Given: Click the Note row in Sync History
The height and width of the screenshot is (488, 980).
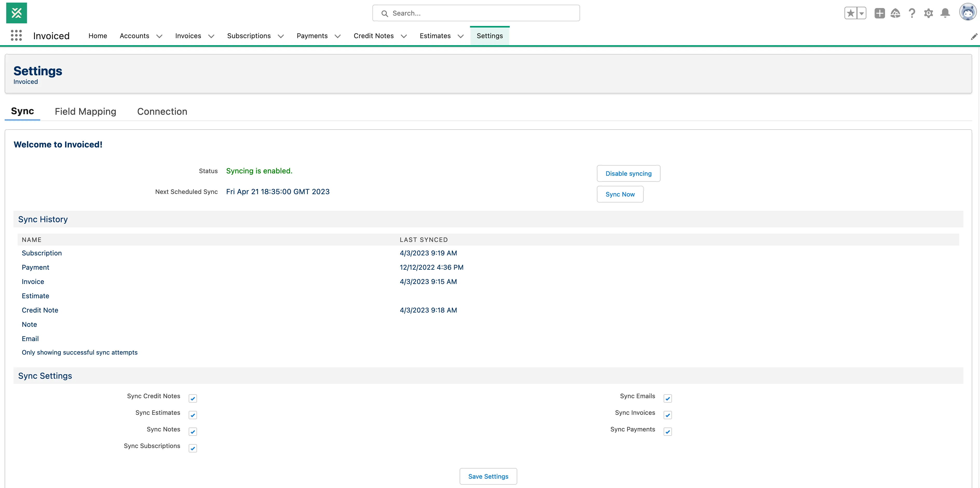Looking at the screenshot, I should click(488, 324).
